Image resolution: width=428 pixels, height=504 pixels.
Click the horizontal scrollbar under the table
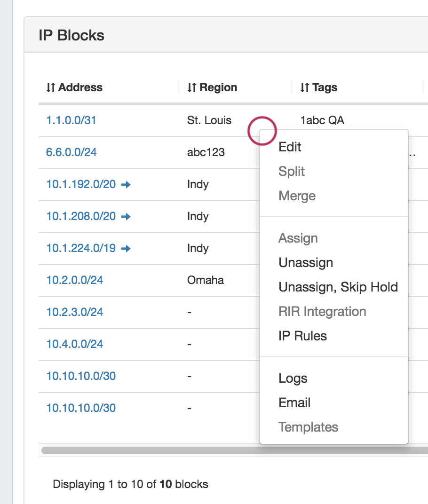[151, 450]
